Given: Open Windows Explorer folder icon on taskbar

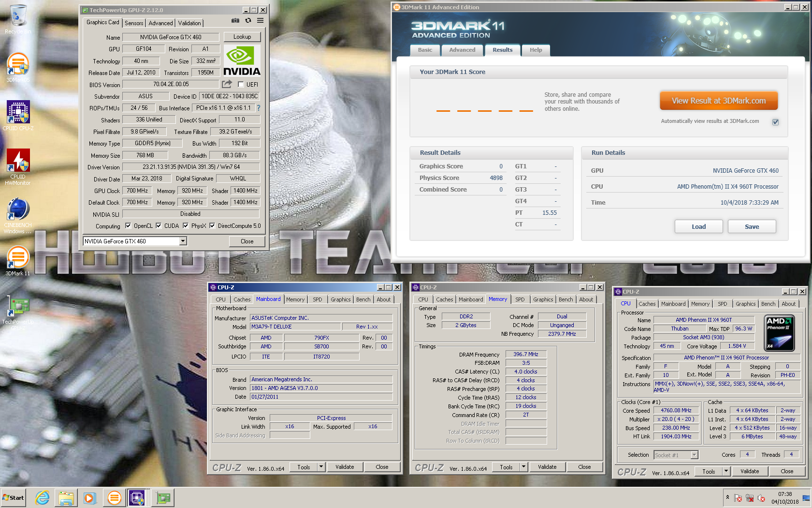Looking at the screenshot, I should click(x=66, y=497).
